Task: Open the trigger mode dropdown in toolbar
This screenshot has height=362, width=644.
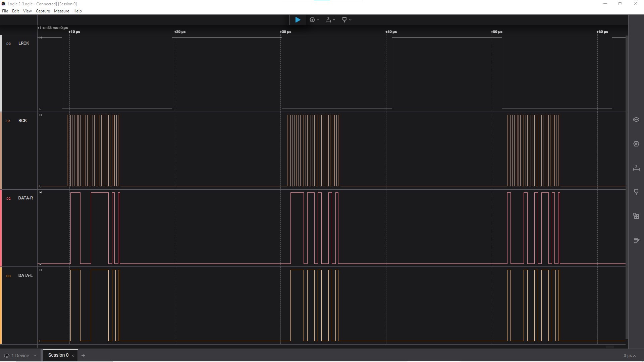Action: (314, 20)
